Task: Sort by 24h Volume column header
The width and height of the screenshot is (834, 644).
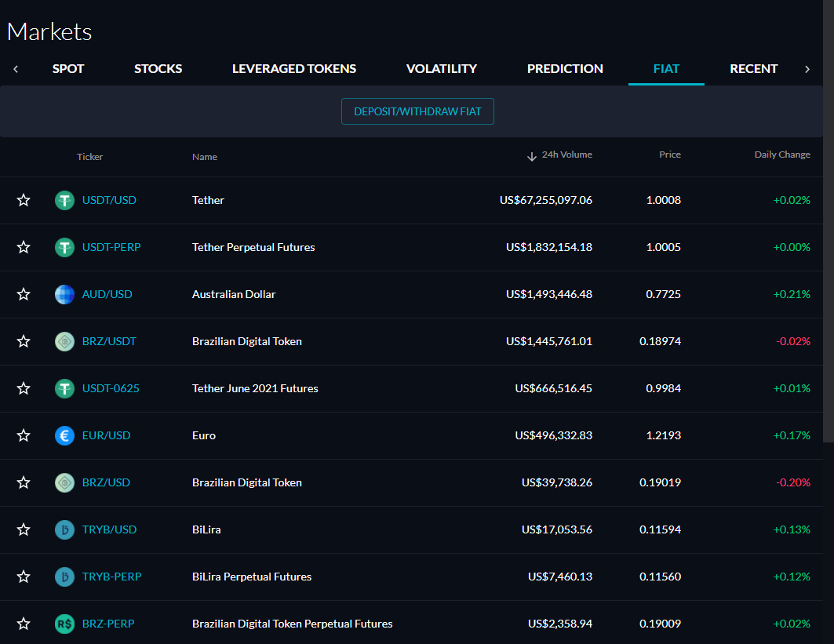Action: (x=566, y=155)
